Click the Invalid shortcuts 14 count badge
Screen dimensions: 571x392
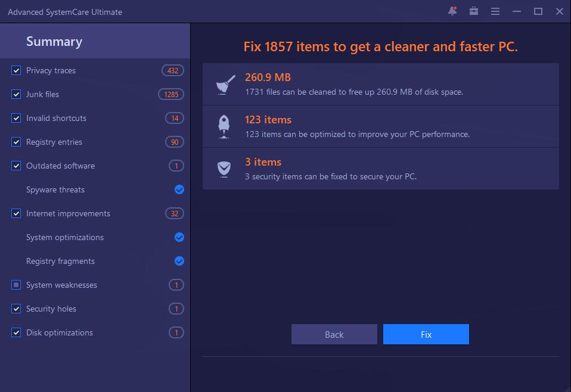coord(175,119)
